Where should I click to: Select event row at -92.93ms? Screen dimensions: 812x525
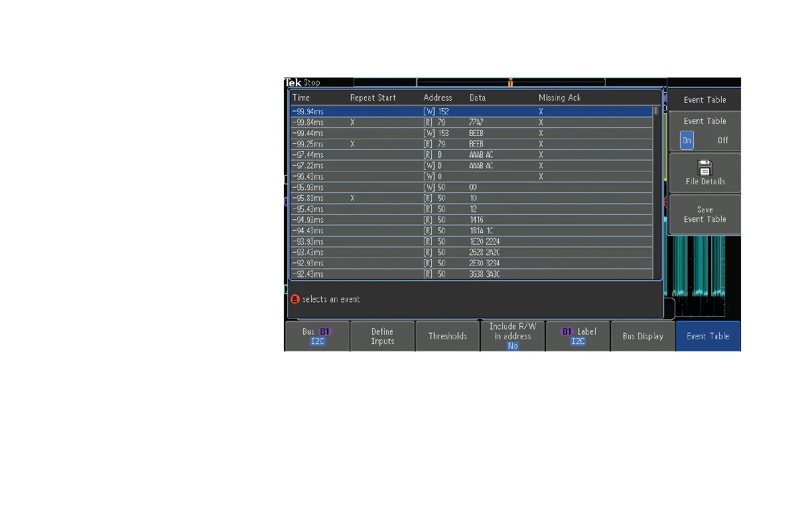point(471,263)
